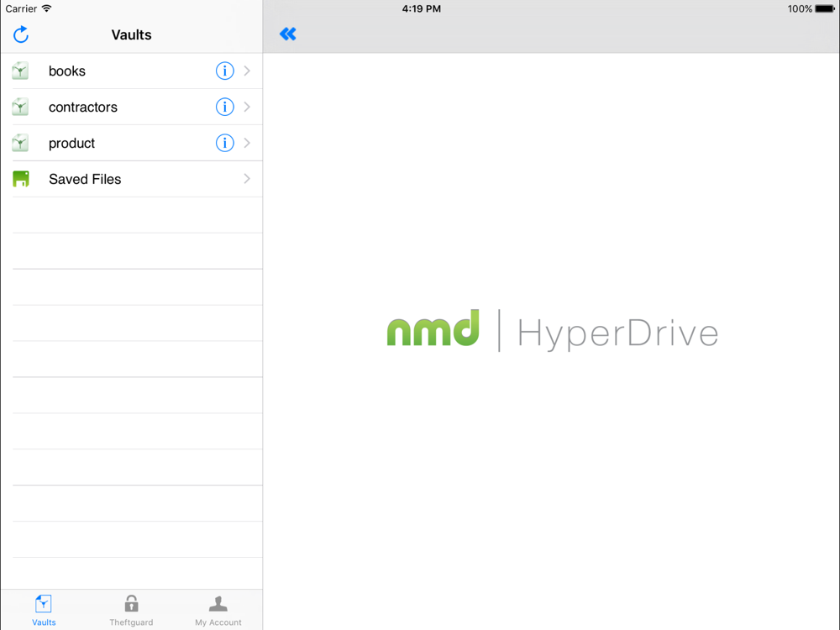Open the books vault
This screenshot has height=630, width=840.
67,71
